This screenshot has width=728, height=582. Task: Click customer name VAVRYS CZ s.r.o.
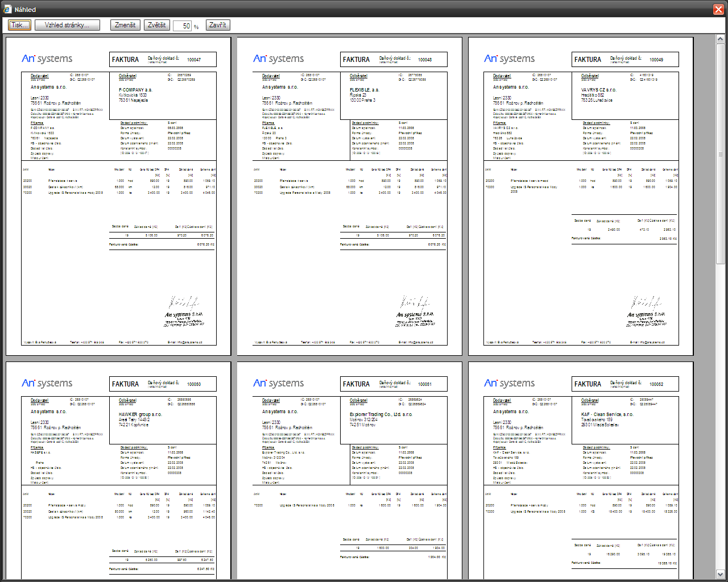click(x=598, y=90)
